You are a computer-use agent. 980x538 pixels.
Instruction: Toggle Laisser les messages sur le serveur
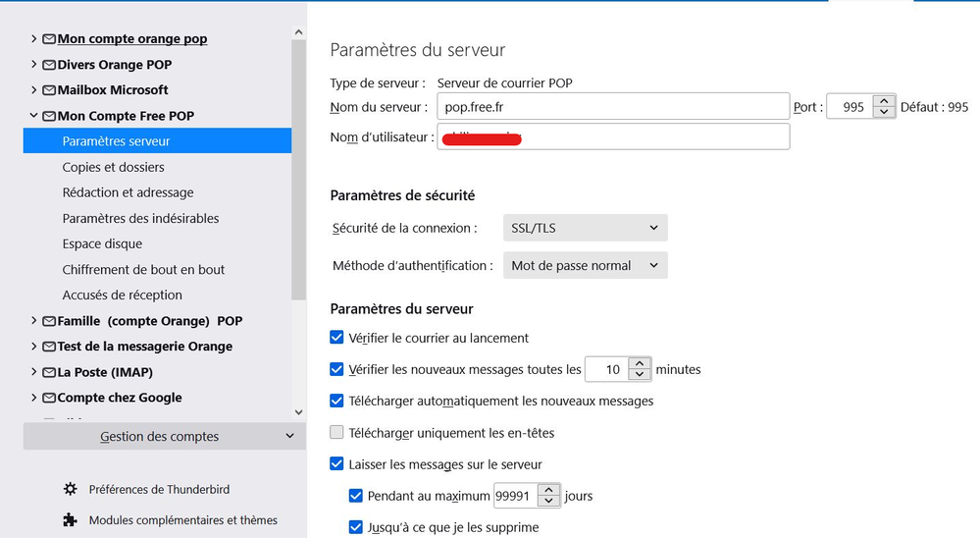[x=337, y=464]
